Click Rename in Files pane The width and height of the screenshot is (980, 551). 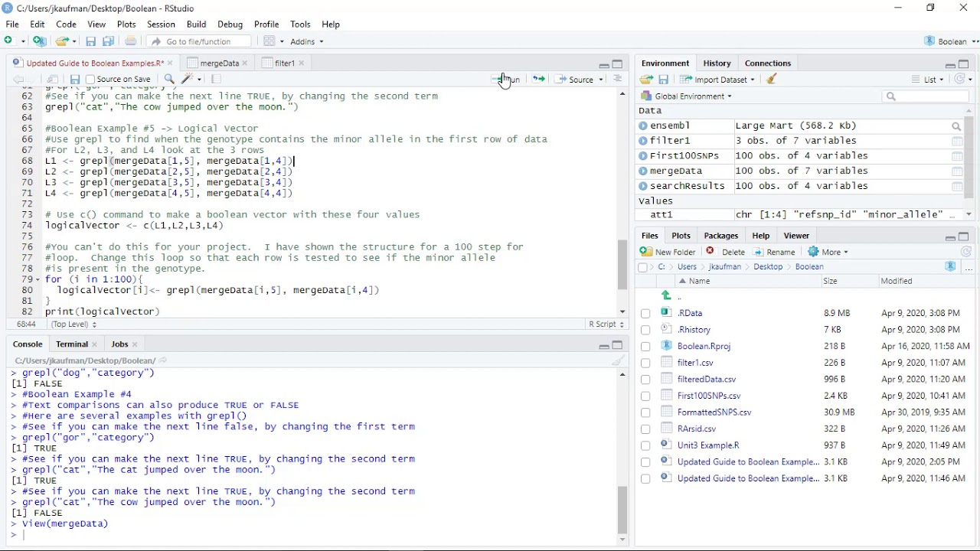[x=774, y=252]
